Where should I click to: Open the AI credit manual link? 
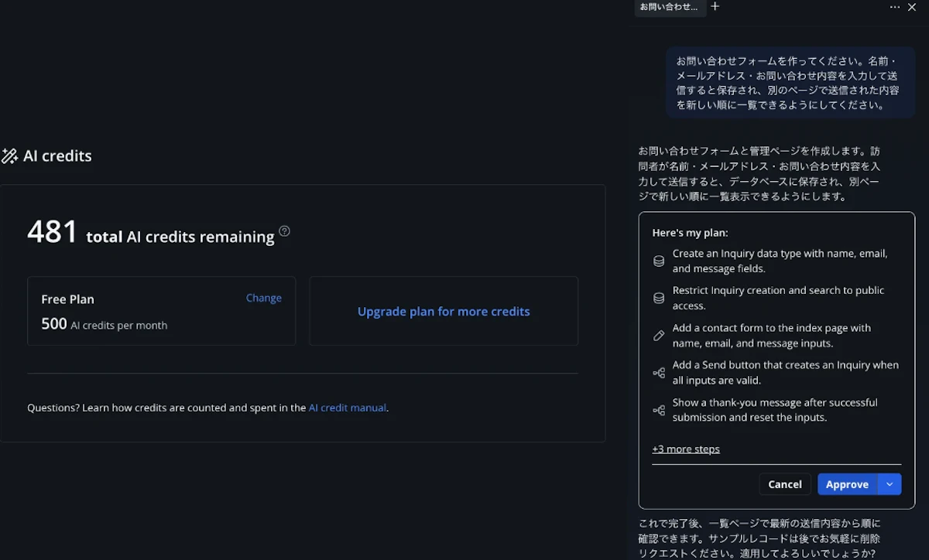[x=348, y=408]
